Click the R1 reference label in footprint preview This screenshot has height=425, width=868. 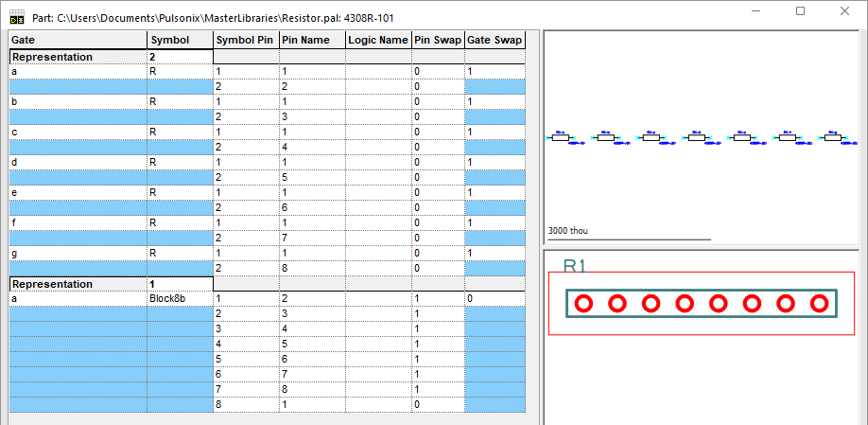coord(575,267)
